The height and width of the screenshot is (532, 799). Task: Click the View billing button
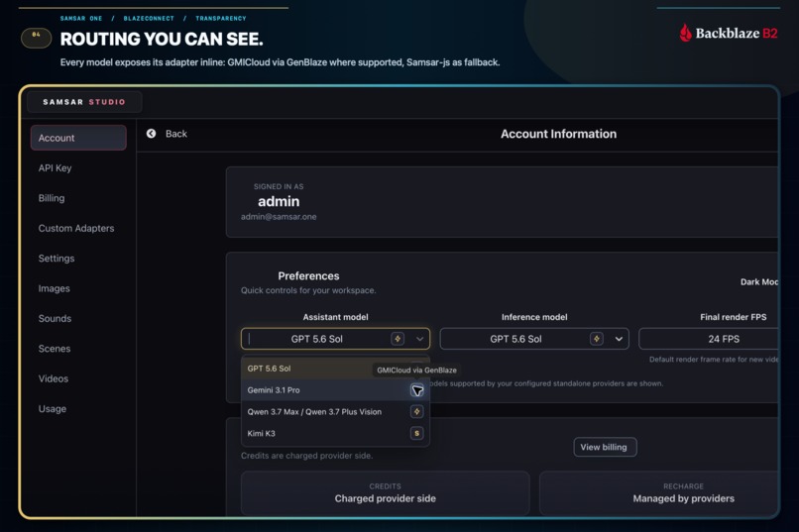pyautogui.click(x=605, y=447)
